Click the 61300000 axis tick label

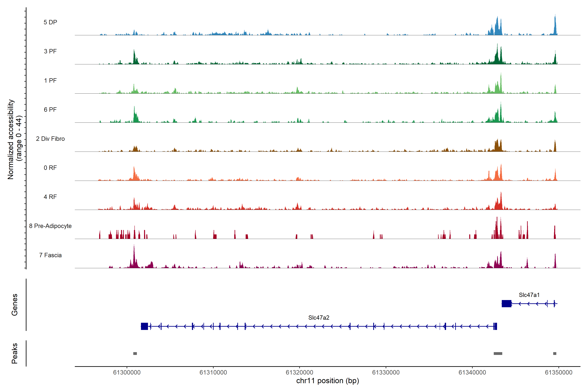point(127,372)
